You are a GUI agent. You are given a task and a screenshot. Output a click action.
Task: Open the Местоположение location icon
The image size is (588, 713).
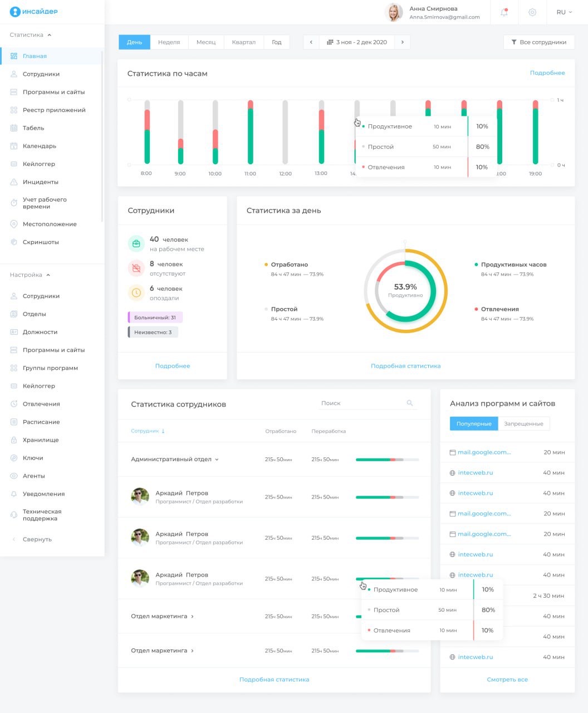tap(14, 224)
